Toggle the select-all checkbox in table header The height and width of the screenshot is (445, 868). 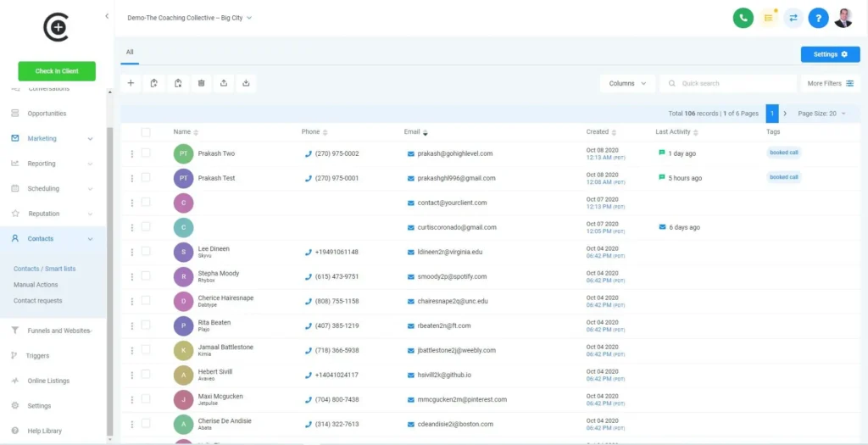coord(146,132)
